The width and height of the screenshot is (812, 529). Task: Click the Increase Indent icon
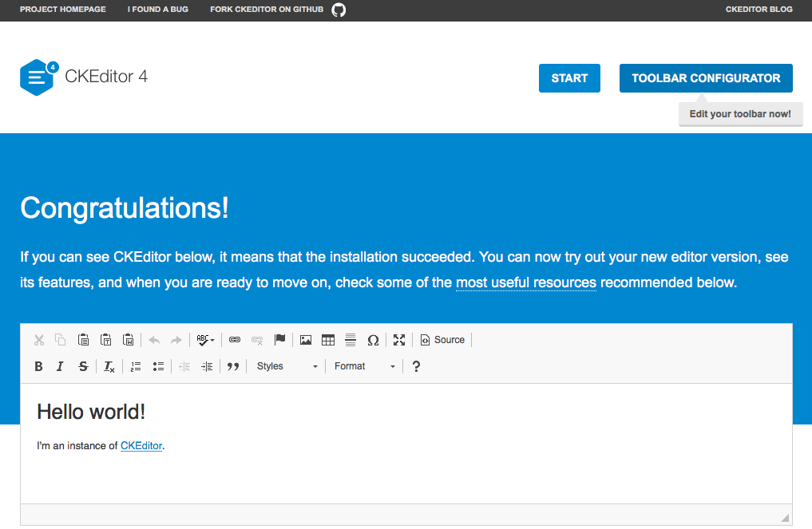(x=207, y=366)
